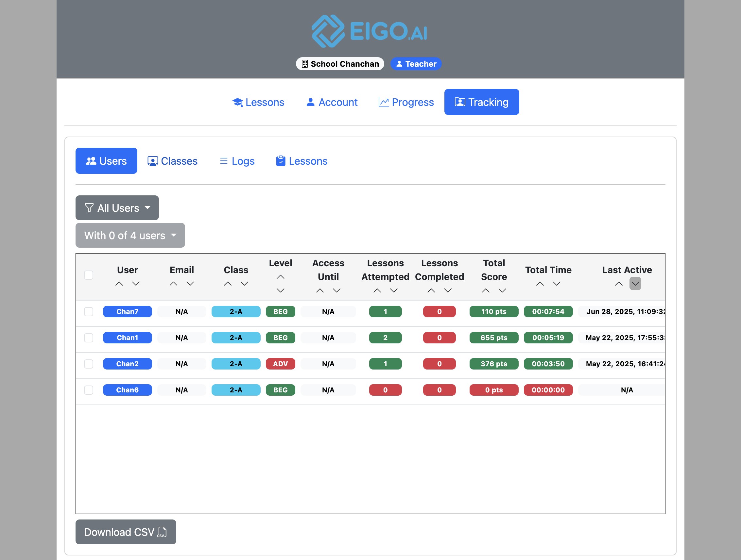Viewport: 741px width, 560px height.
Task: Sort User column descending arrow
Action: point(136,284)
